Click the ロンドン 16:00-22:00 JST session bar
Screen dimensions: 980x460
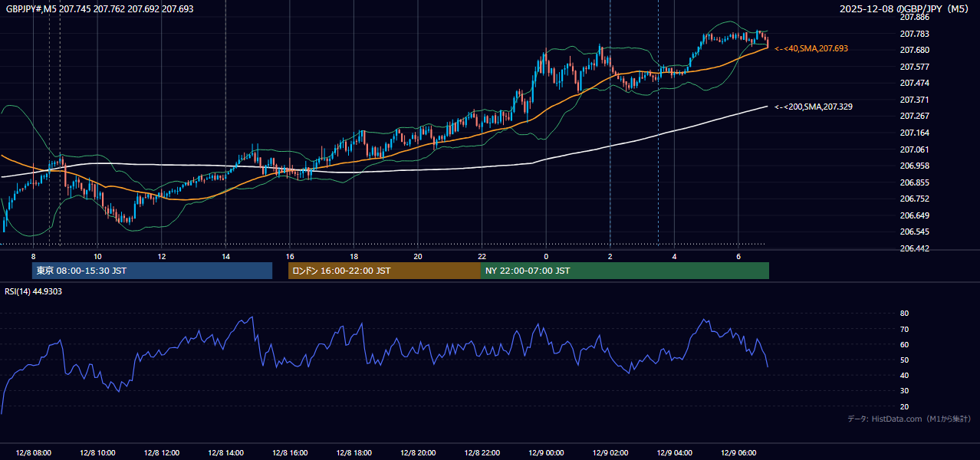384,271
